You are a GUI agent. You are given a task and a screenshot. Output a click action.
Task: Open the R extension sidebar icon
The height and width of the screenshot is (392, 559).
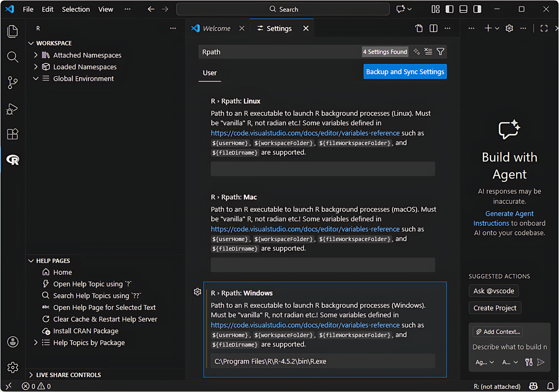[13, 160]
